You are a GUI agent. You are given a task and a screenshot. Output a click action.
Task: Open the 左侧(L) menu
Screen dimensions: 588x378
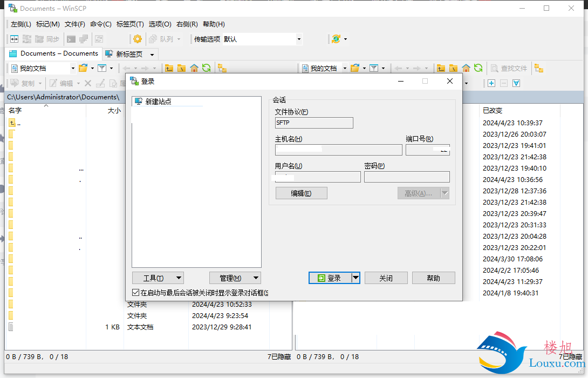click(21, 24)
